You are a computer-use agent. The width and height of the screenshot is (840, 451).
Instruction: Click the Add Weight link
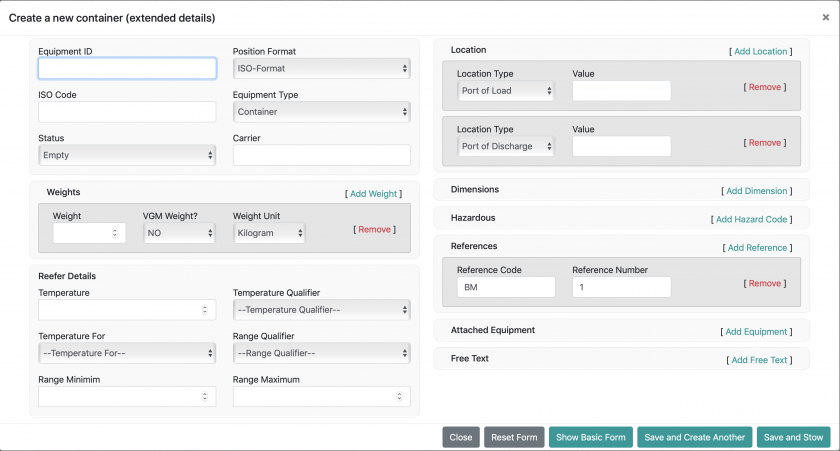point(373,194)
